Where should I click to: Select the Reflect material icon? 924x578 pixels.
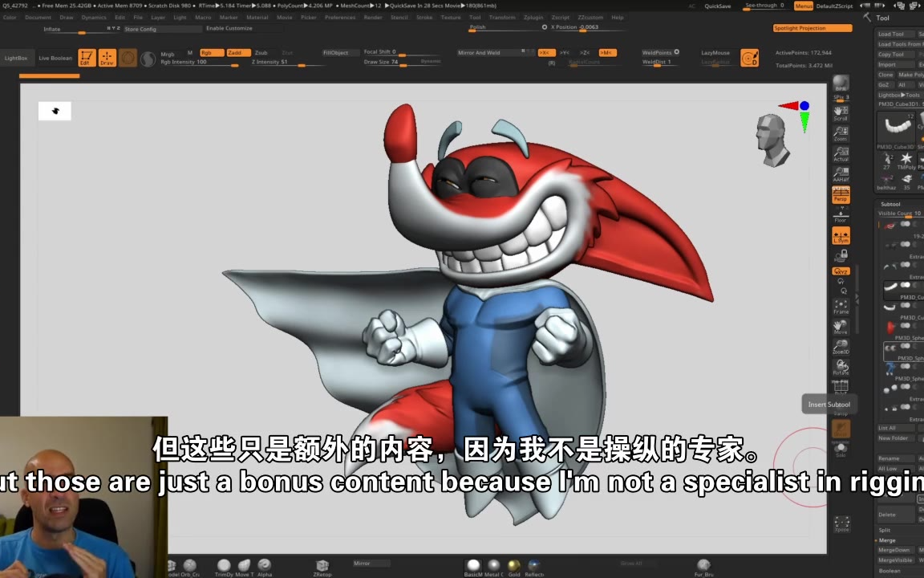534,567
